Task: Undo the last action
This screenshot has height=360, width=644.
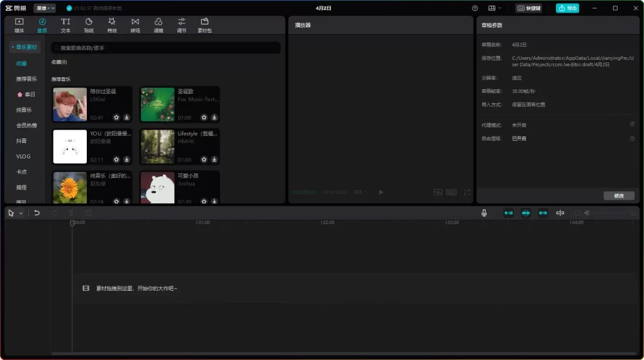Action: point(36,213)
